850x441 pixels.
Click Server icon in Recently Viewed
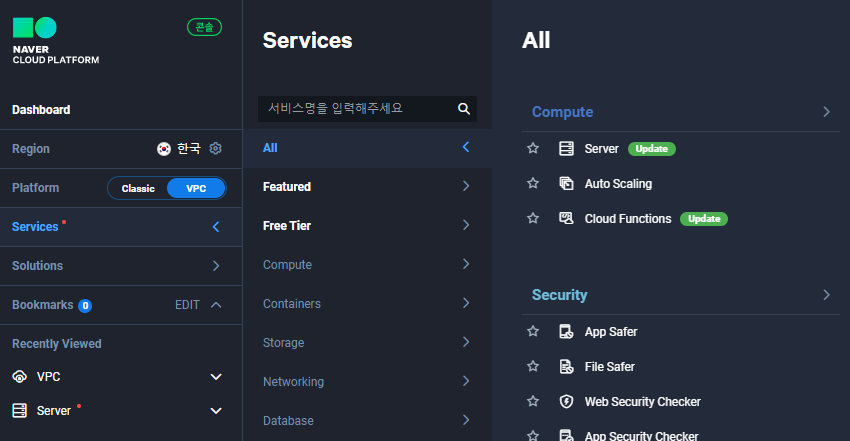20,411
